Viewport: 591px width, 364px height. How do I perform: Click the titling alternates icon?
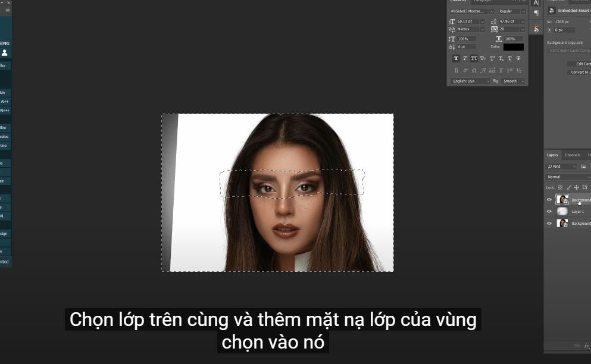501,70
